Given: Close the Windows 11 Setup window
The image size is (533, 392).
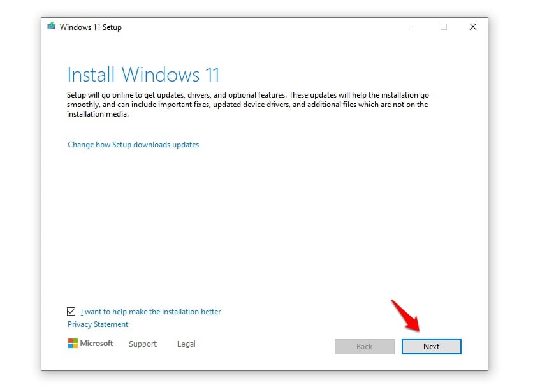Looking at the screenshot, I should [x=473, y=27].
